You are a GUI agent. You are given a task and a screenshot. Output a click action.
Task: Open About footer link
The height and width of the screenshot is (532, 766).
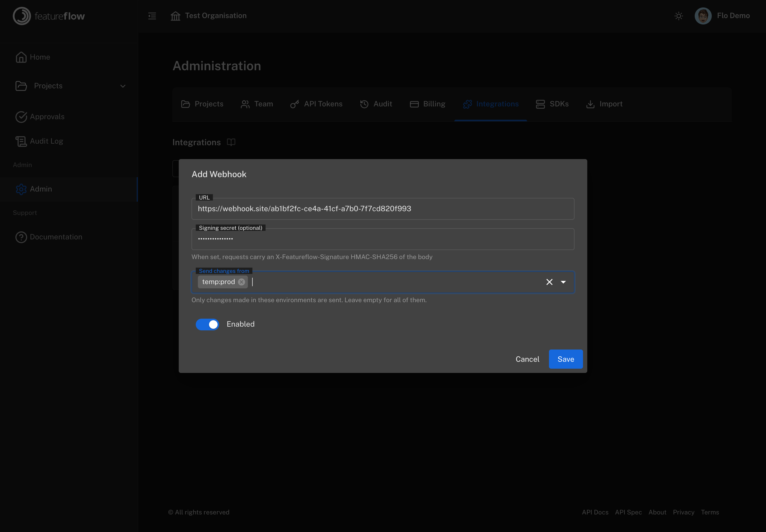pyautogui.click(x=657, y=512)
